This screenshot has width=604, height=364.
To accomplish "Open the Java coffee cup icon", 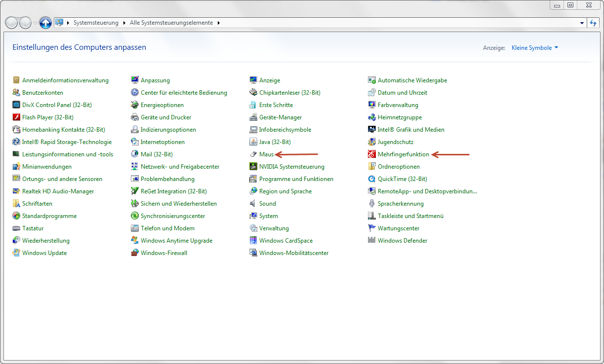I will [253, 142].
